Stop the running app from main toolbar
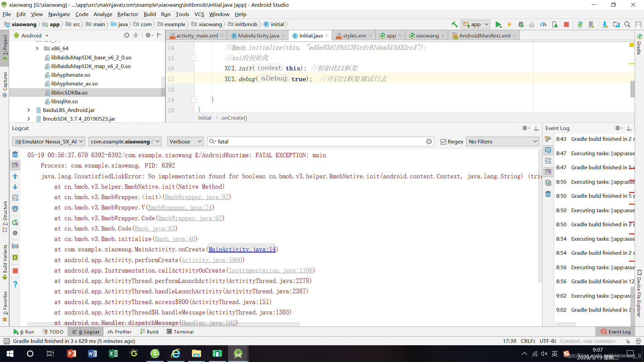Image resolution: width=644 pixels, height=362 pixels. point(566,24)
